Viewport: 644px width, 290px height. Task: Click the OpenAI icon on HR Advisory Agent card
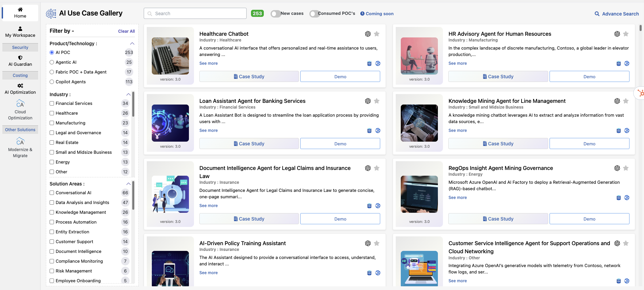617,34
